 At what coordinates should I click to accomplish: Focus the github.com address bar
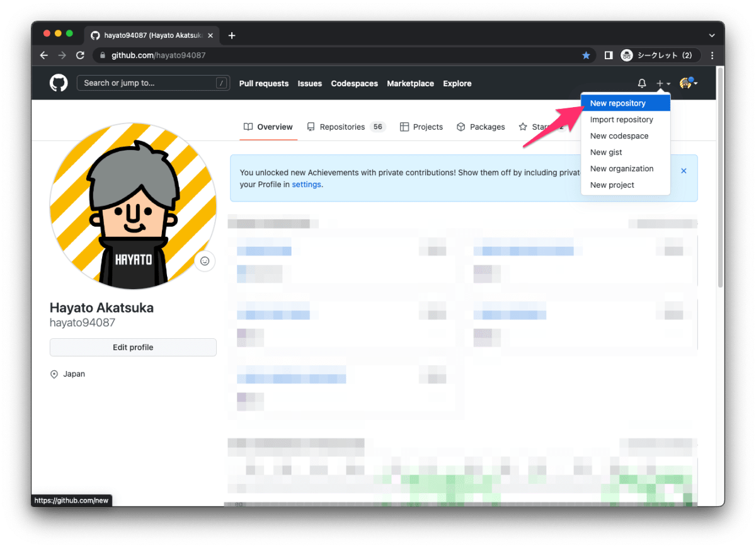(x=343, y=55)
